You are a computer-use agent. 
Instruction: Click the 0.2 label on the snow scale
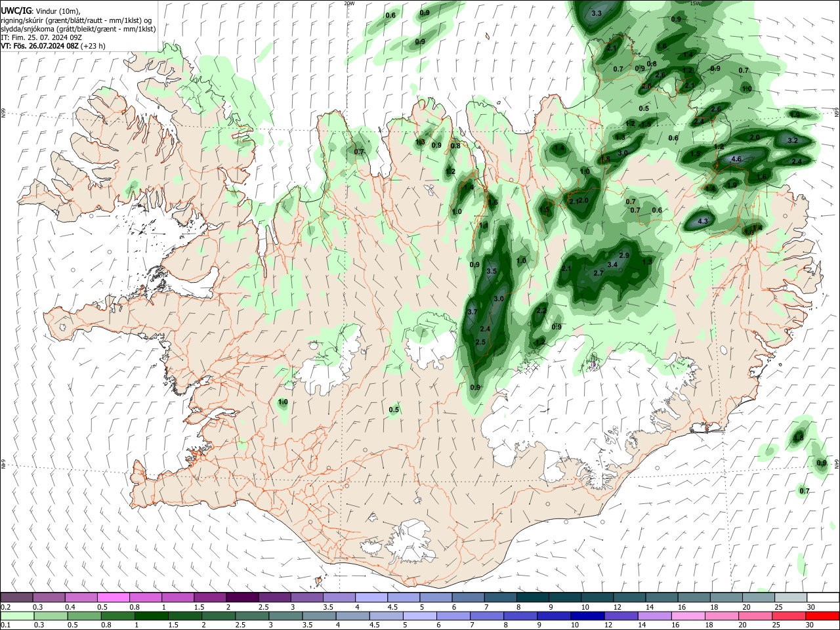coord(5,607)
